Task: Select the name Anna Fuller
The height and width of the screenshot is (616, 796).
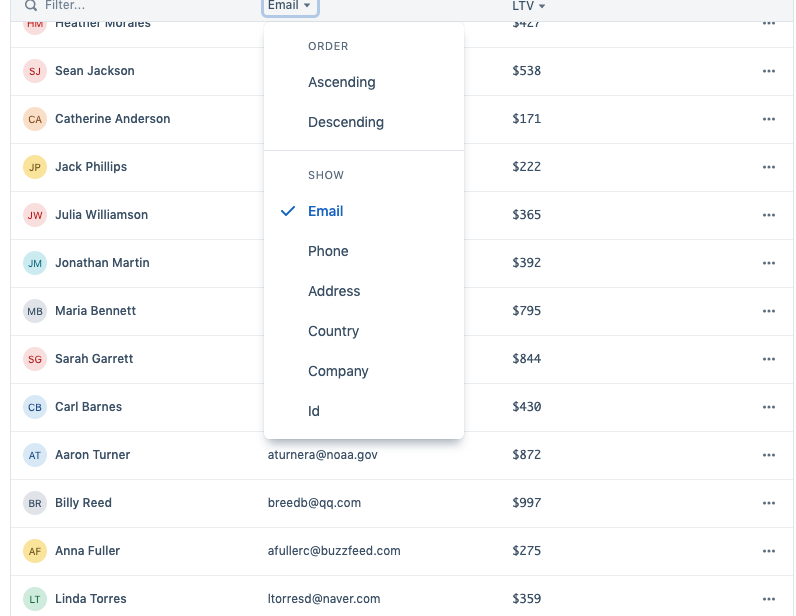Action: pos(87,551)
